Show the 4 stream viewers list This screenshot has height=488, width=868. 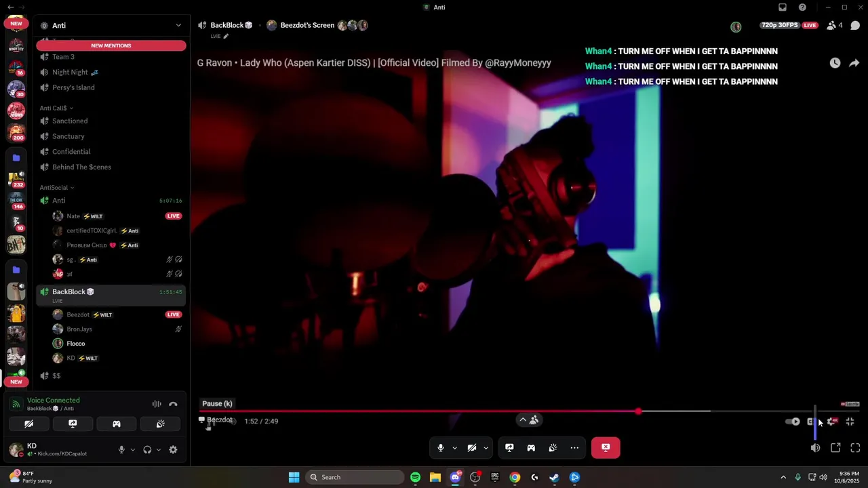pos(835,26)
